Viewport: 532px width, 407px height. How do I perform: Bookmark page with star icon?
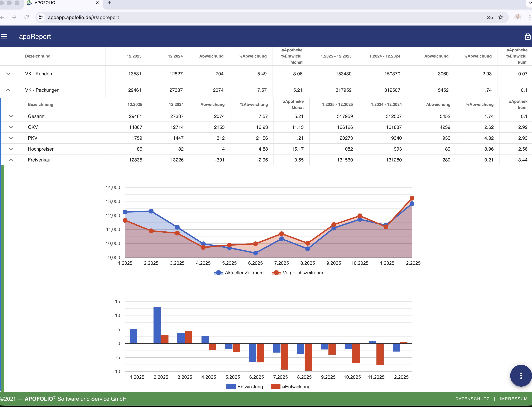click(501, 18)
